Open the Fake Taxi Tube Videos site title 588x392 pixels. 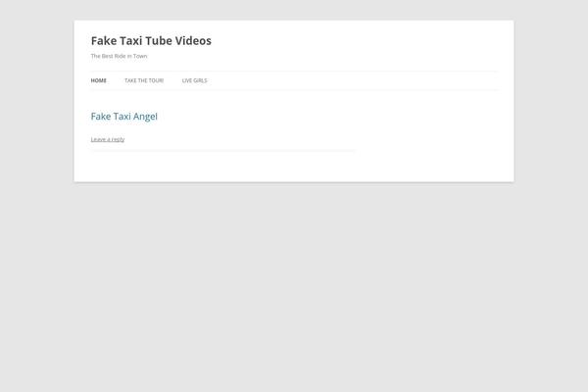[151, 40]
